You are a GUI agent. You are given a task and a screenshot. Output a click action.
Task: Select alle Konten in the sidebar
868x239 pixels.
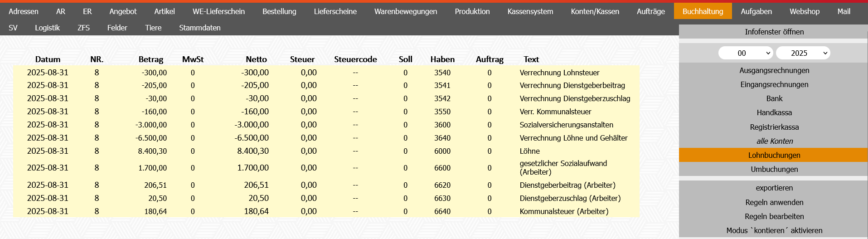(x=774, y=141)
